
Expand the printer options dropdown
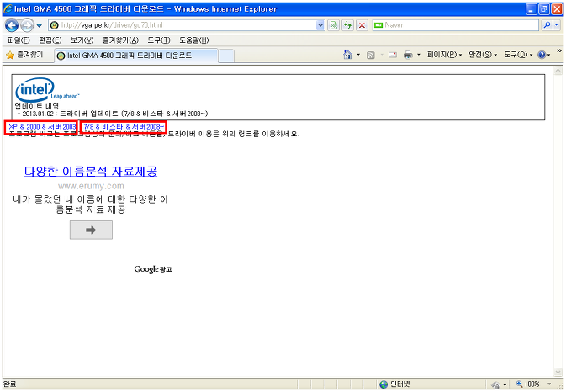419,55
